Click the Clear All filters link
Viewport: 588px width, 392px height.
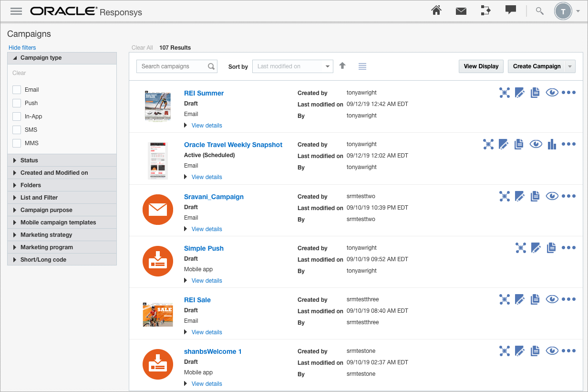pyautogui.click(x=142, y=48)
